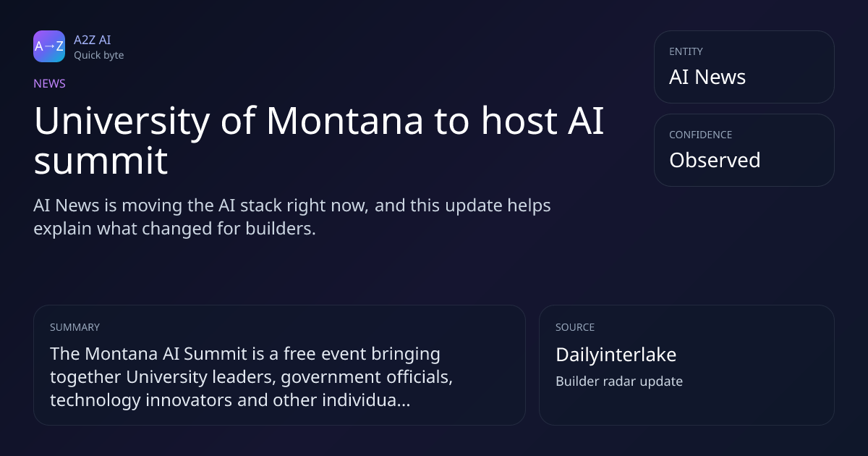Click the ENTITY label
The image size is (868, 456).
click(x=686, y=51)
